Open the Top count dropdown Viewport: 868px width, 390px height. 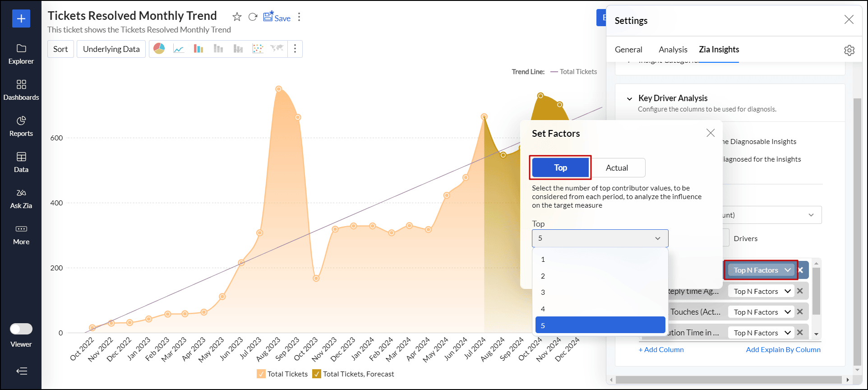point(600,238)
